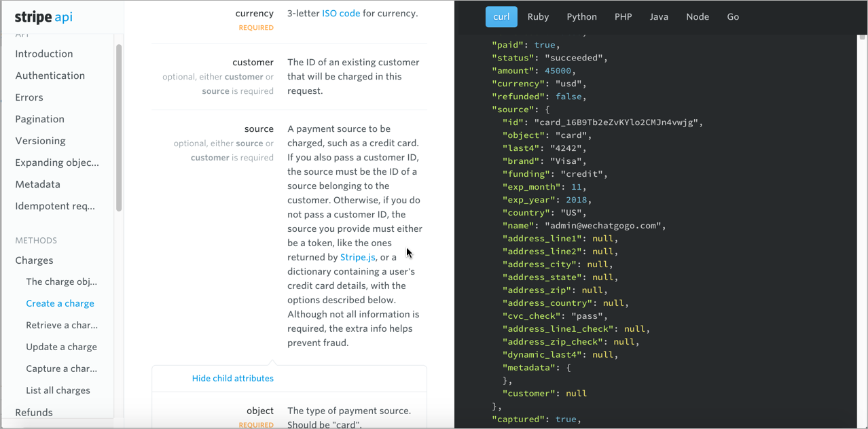Screen dimensions: 868x429
Task: Select the curl tab
Action: click(x=501, y=17)
